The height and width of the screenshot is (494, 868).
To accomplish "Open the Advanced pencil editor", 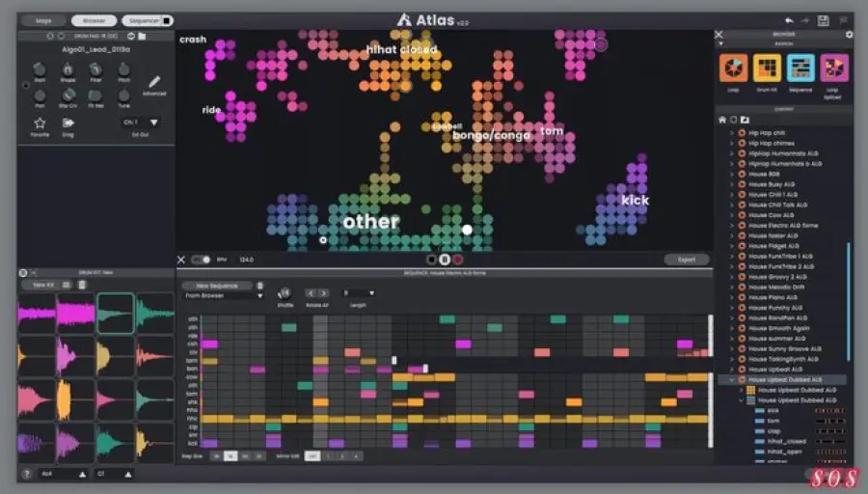I will pyautogui.click(x=154, y=82).
